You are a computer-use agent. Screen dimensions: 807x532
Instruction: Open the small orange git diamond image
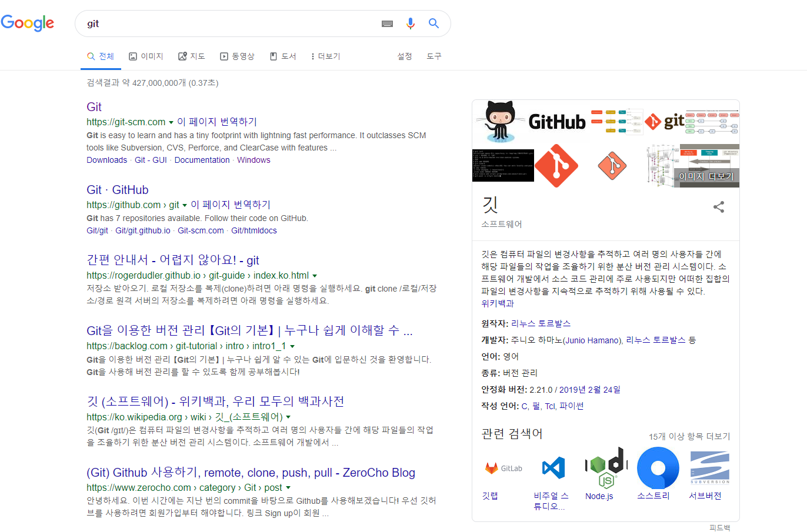612,166
